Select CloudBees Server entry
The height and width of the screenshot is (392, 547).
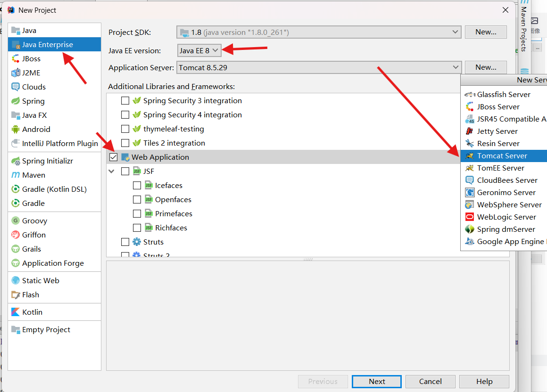504,180
